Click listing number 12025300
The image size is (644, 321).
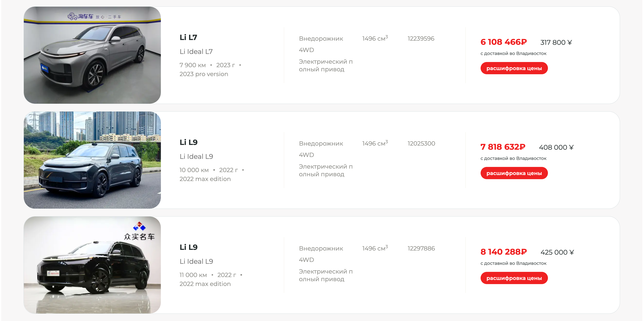click(421, 143)
